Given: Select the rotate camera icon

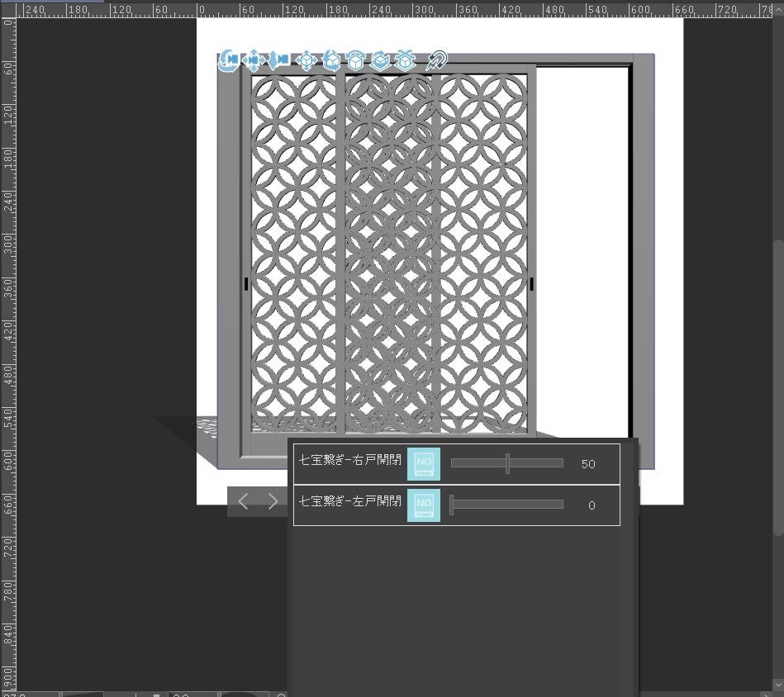Looking at the screenshot, I should click(229, 60).
